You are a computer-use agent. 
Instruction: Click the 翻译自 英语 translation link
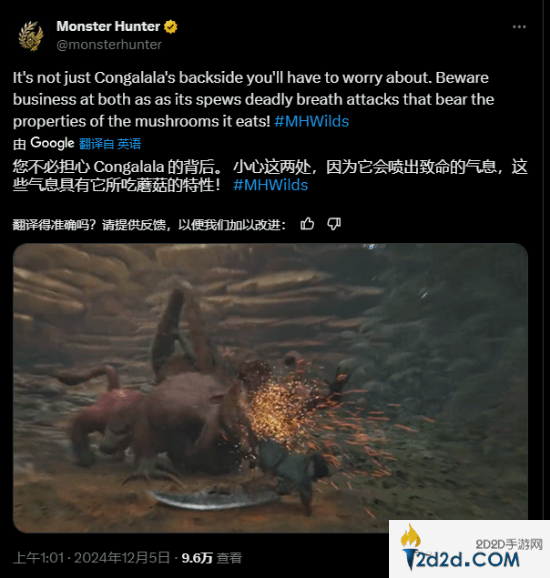click(110, 143)
